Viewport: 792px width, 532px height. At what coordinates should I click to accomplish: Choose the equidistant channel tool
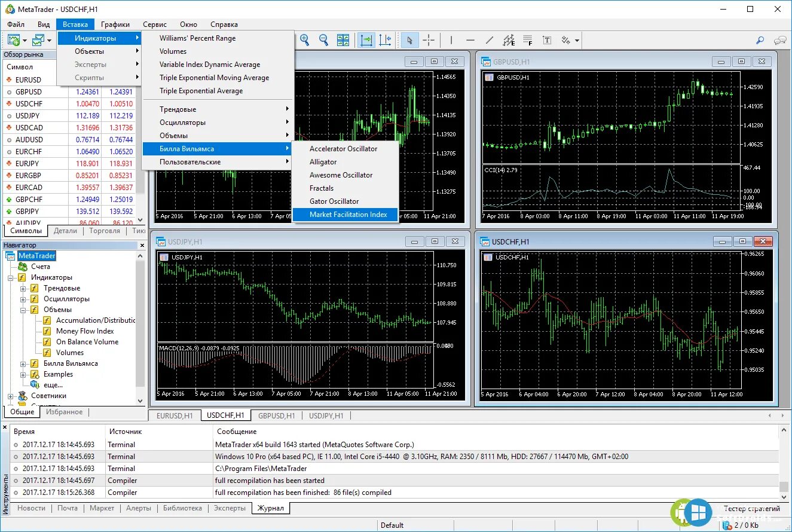(x=509, y=40)
